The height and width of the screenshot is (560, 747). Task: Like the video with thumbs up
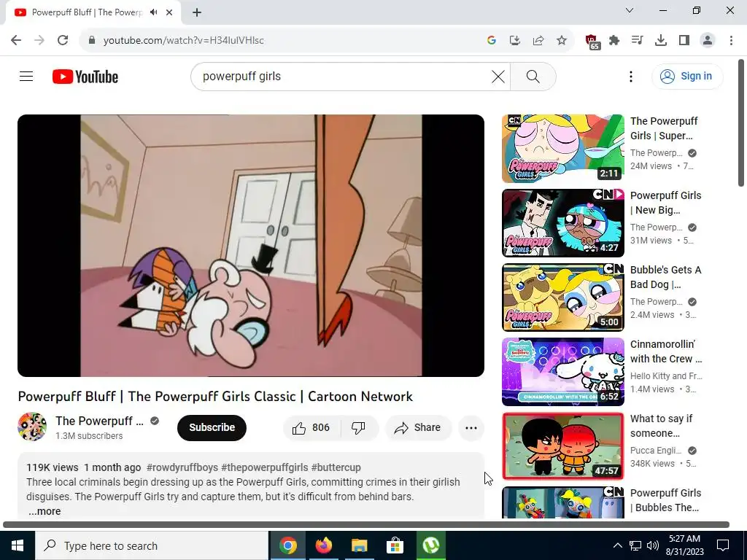pyautogui.click(x=311, y=427)
